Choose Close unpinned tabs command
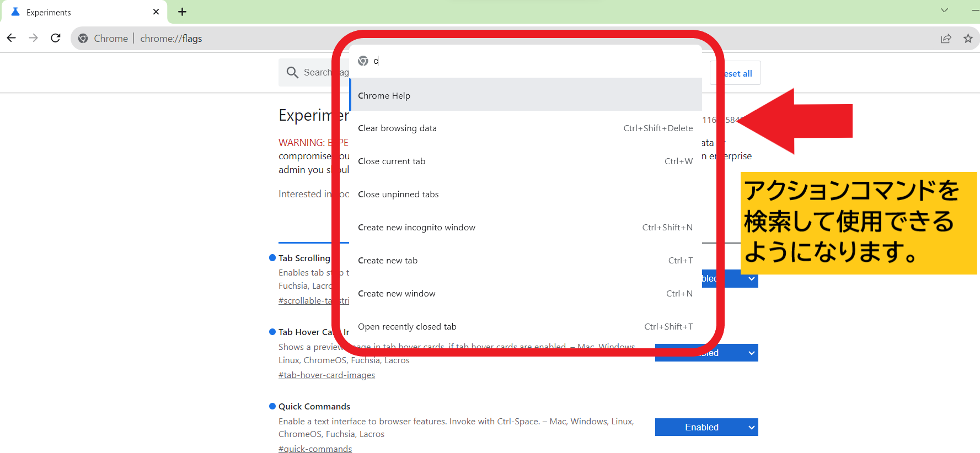 coord(526,194)
